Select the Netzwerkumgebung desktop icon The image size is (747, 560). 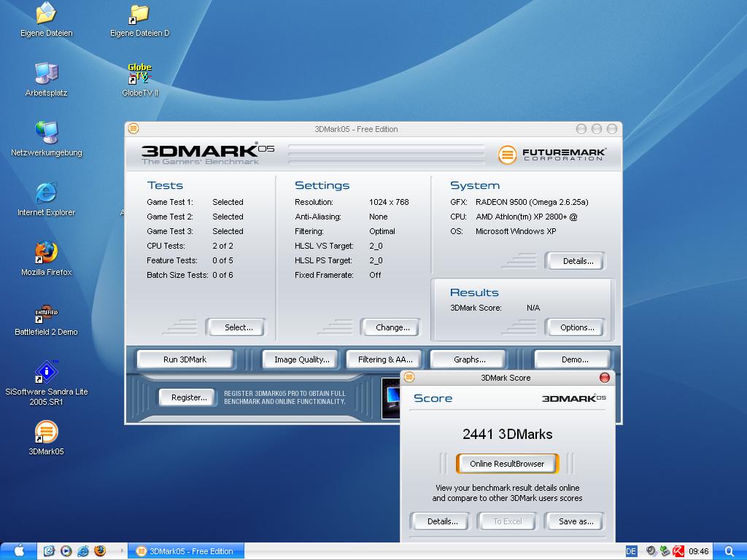(x=46, y=139)
